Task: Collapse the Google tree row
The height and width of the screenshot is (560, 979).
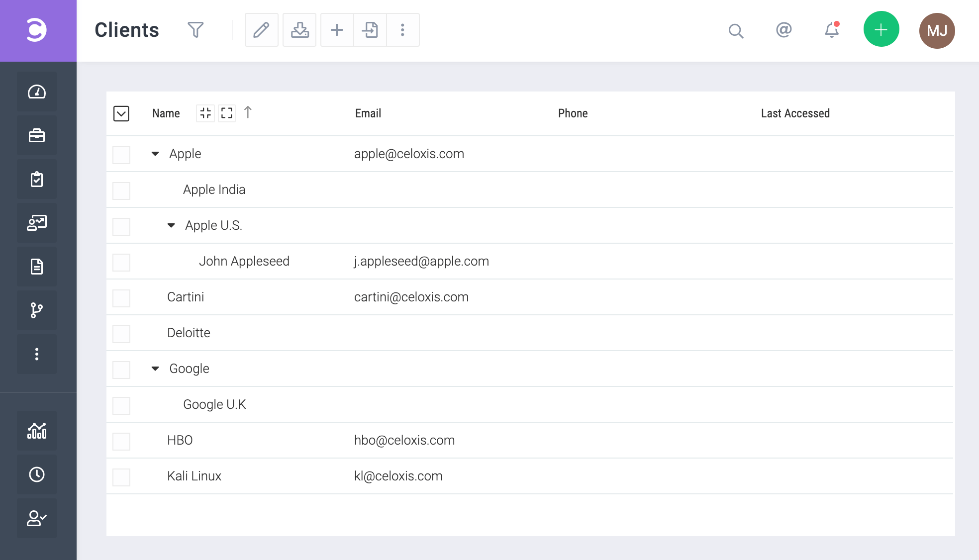Action: (155, 369)
